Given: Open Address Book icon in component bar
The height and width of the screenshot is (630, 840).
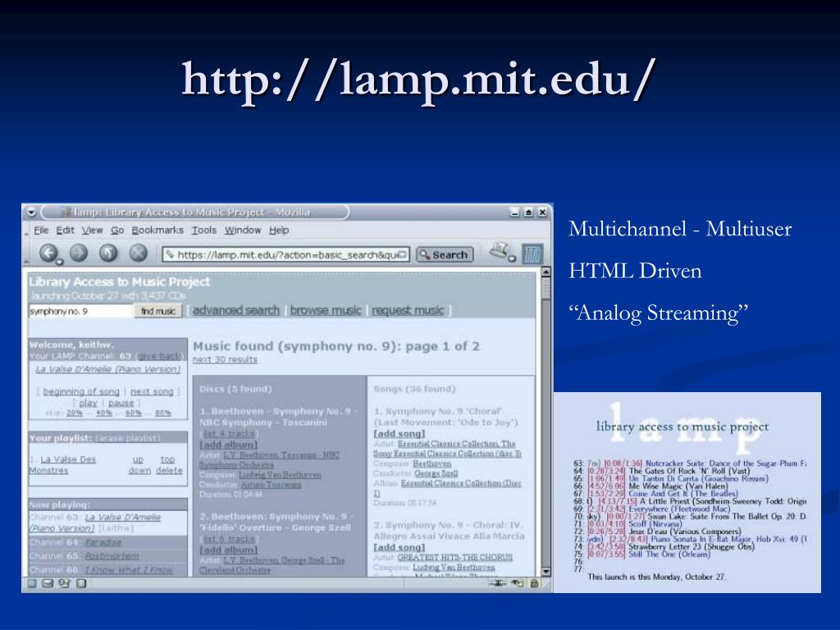Looking at the screenshot, I should (81, 583).
